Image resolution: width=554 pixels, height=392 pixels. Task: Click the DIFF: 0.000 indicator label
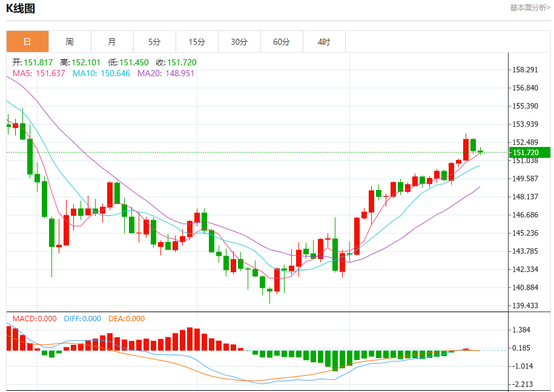82,318
